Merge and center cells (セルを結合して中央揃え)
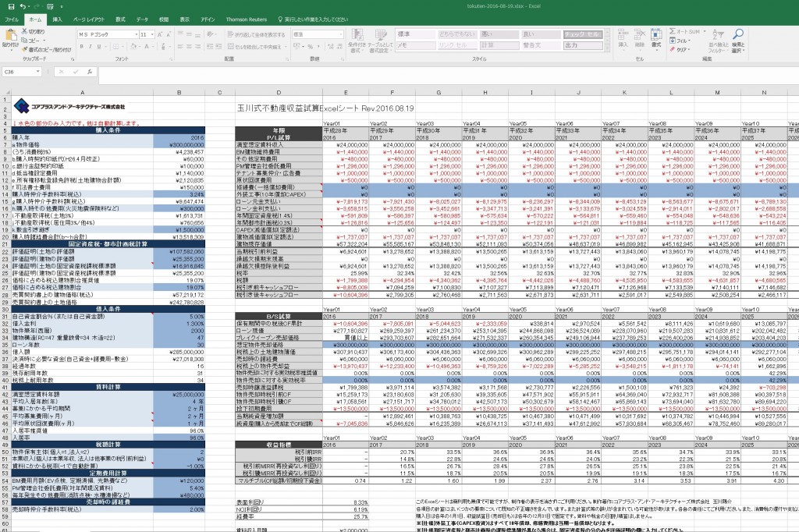799x532 pixels. click(254, 46)
